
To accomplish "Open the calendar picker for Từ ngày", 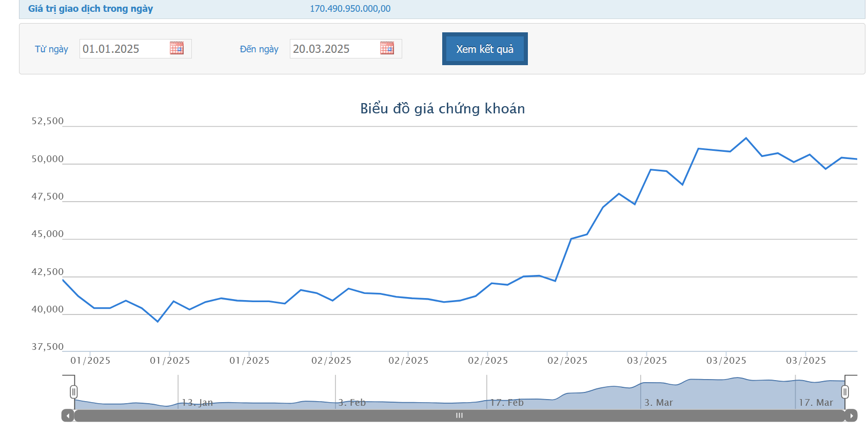I will (x=176, y=48).
